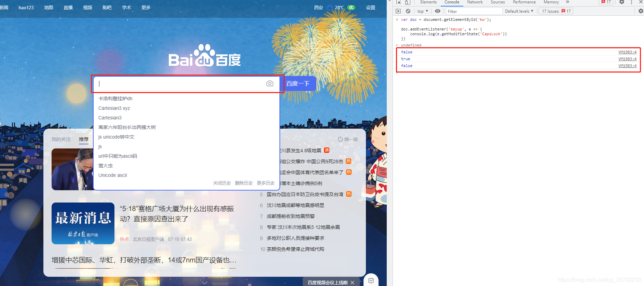Open 直播 in top navigation
Image resolution: width=644 pixels, height=286 pixels.
pos(68,8)
